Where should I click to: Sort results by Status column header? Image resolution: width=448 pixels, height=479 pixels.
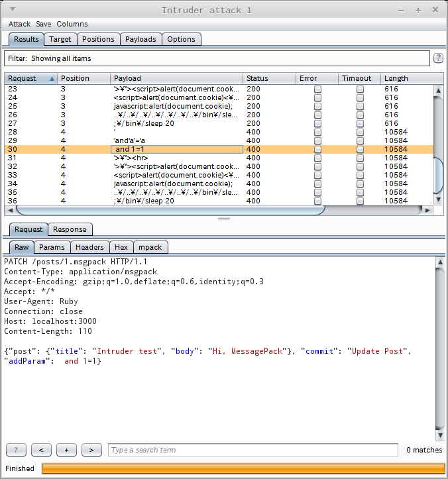click(268, 78)
